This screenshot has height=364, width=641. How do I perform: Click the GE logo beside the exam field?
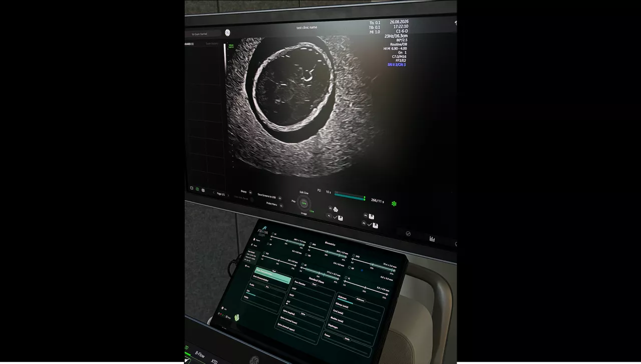(x=227, y=33)
